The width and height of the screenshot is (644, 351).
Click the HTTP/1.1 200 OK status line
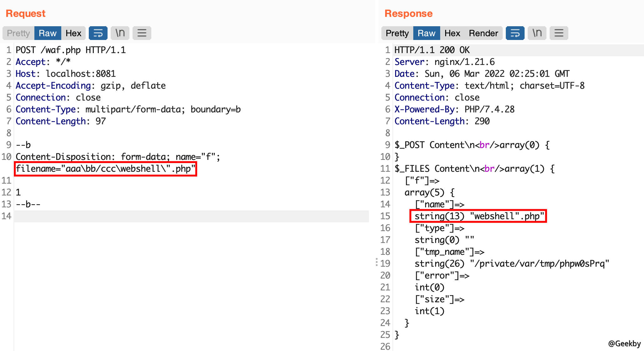[432, 50]
